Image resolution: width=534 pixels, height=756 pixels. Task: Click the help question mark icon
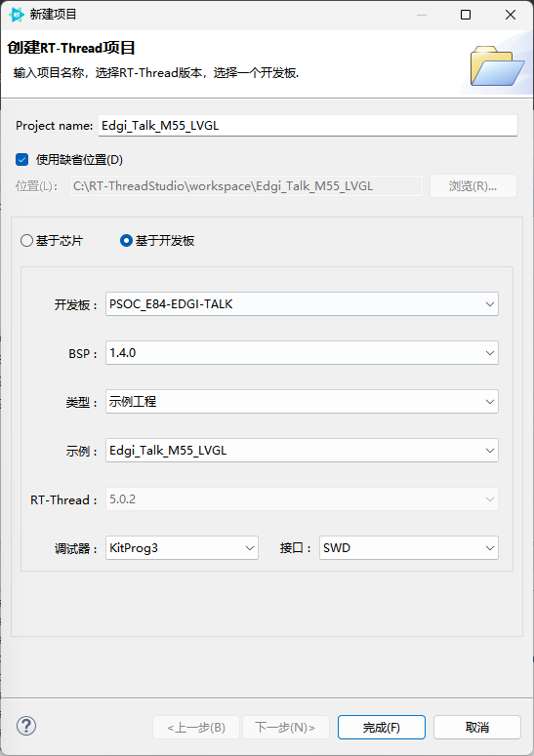point(26,726)
